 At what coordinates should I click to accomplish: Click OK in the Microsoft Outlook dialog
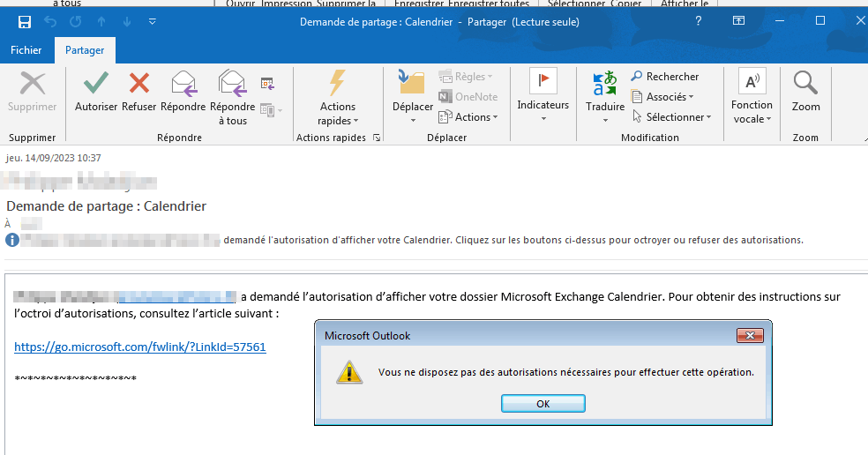coord(543,404)
